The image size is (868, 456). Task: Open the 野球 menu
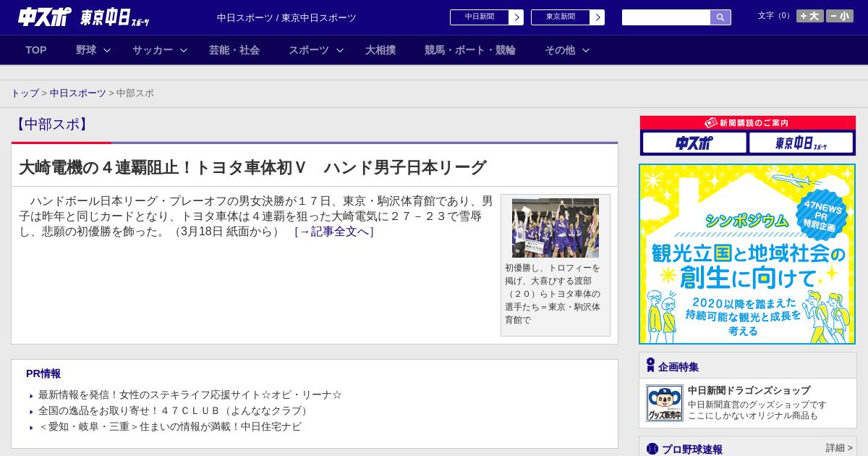pos(86,50)
